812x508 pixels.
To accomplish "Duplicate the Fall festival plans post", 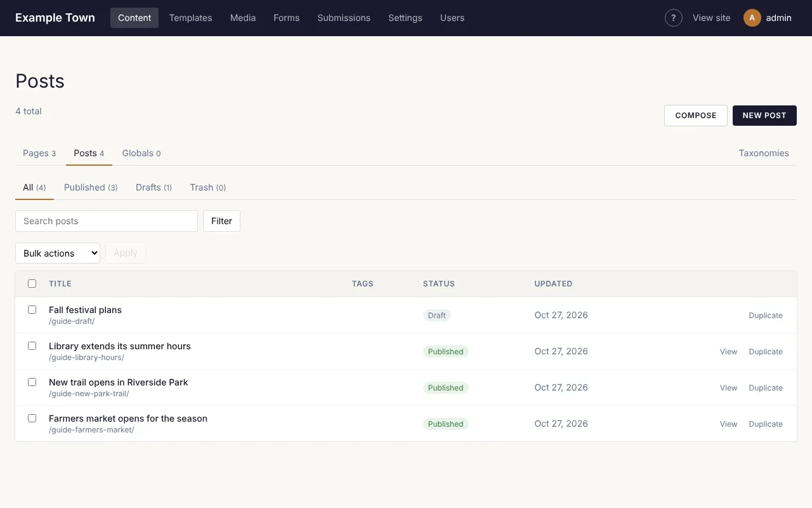I will click(x=766, y=316).
